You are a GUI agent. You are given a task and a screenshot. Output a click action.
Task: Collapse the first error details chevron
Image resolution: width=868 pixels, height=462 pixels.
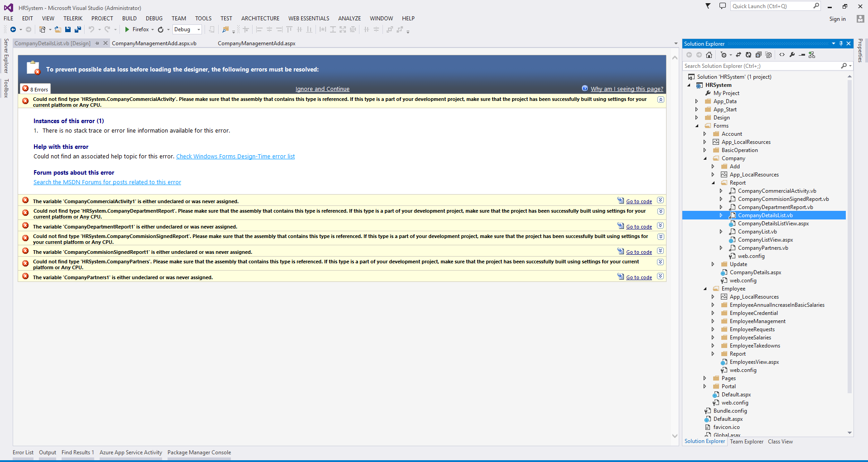tap(661, 100)
